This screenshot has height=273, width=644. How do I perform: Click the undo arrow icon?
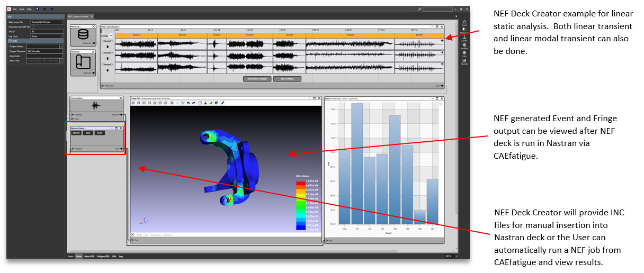(x=43, y=9)
